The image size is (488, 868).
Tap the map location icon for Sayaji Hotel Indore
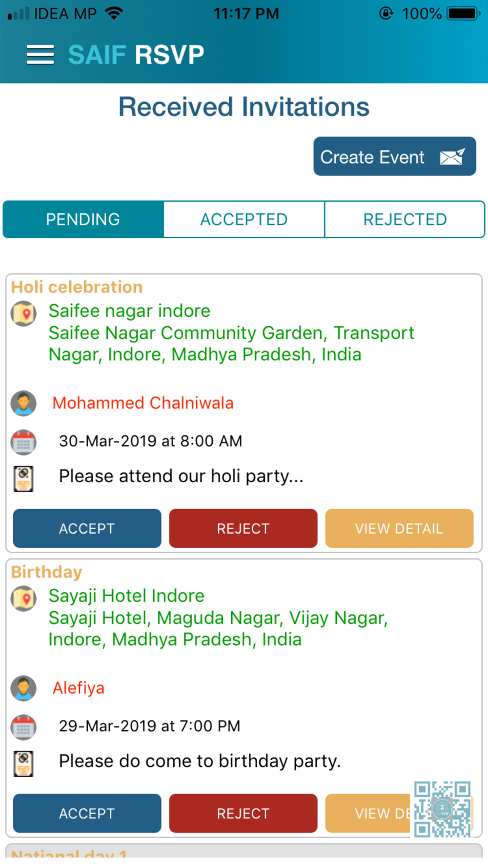coord(23,599)
